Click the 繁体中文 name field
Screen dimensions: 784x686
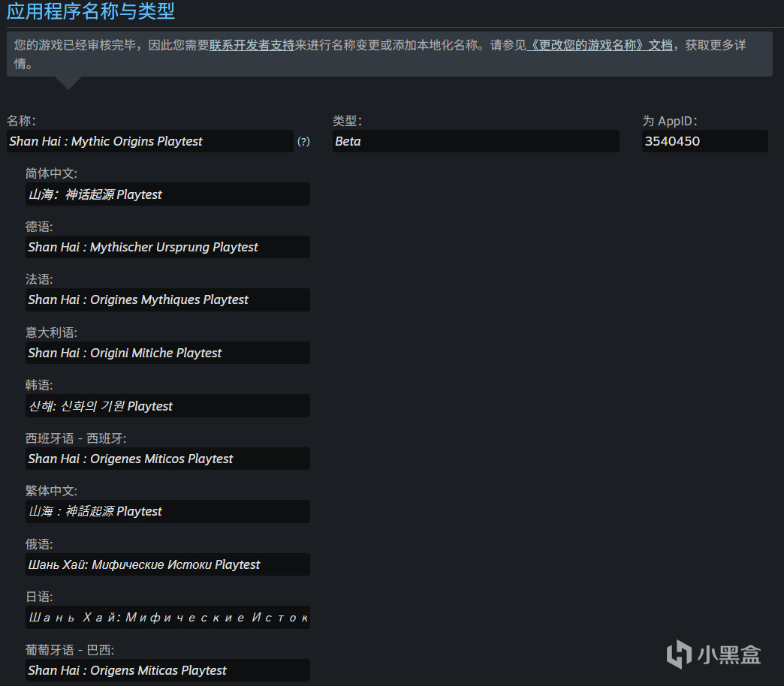point(167,512)
